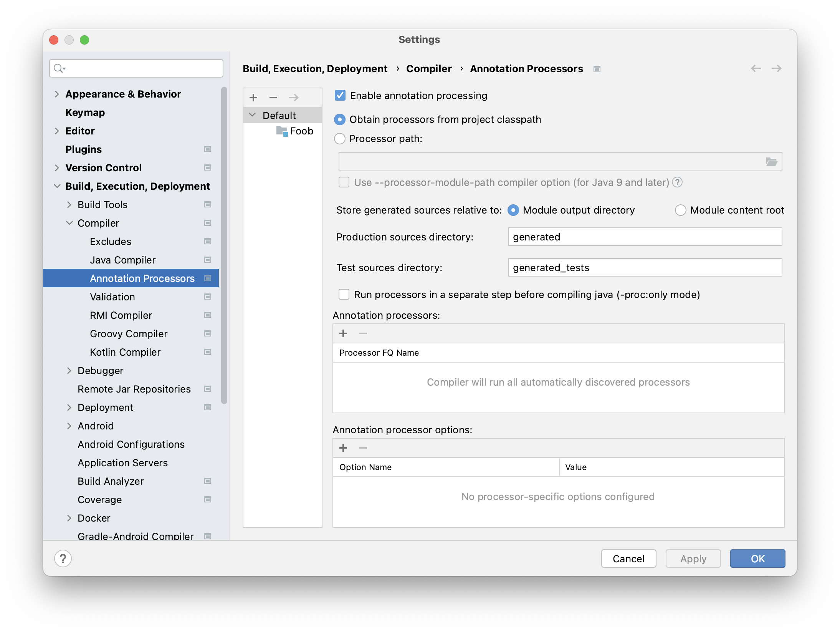Add a new annotation processing profile
This screenshot has height=633, width=840.
click(x=253, y=98)
